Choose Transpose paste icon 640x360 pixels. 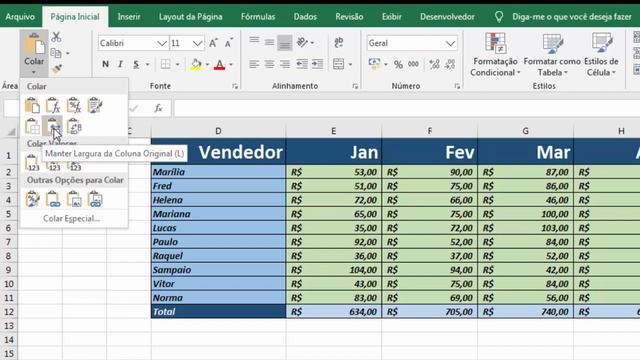74,127
